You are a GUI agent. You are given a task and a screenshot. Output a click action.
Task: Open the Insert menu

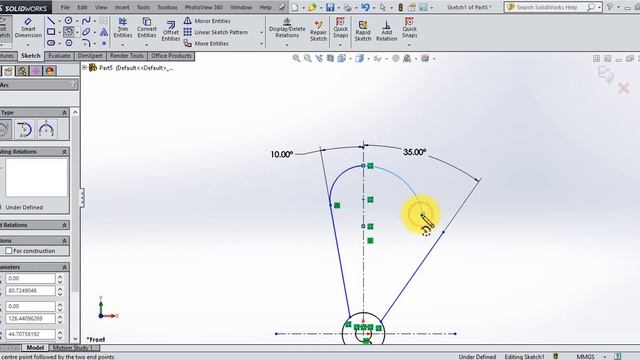click(122, 7)
